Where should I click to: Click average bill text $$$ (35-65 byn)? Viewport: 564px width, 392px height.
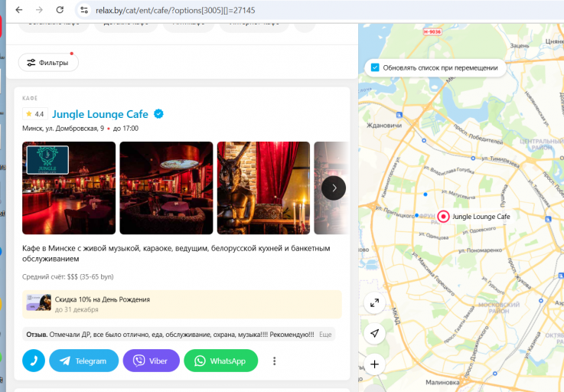pos(90,277)
